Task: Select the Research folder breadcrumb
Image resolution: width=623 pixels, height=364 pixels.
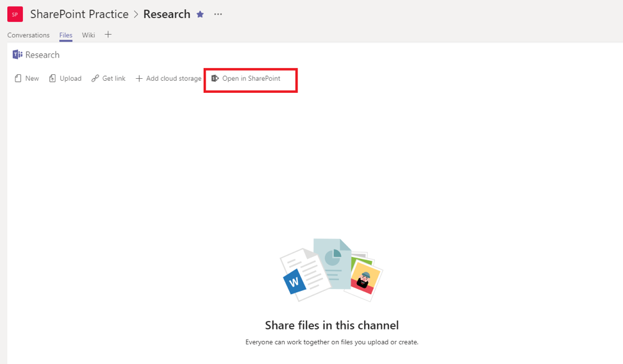Action: point(42,55)
